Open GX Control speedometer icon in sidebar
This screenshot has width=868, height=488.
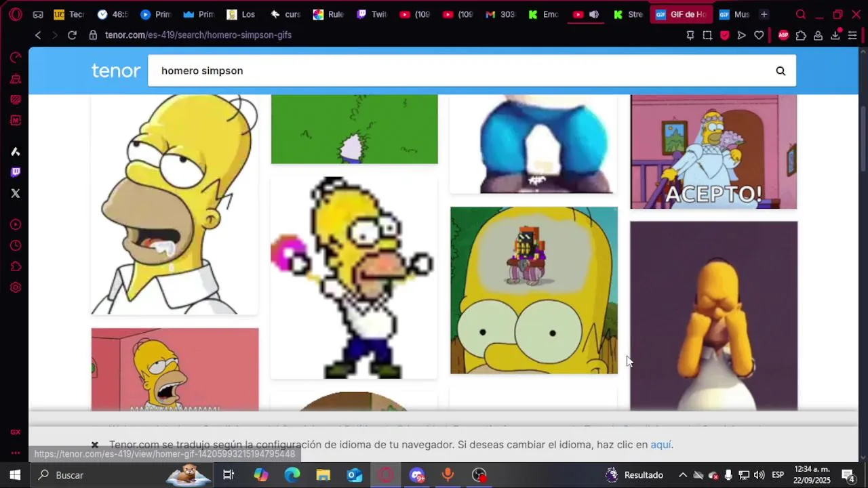(15, 57)
